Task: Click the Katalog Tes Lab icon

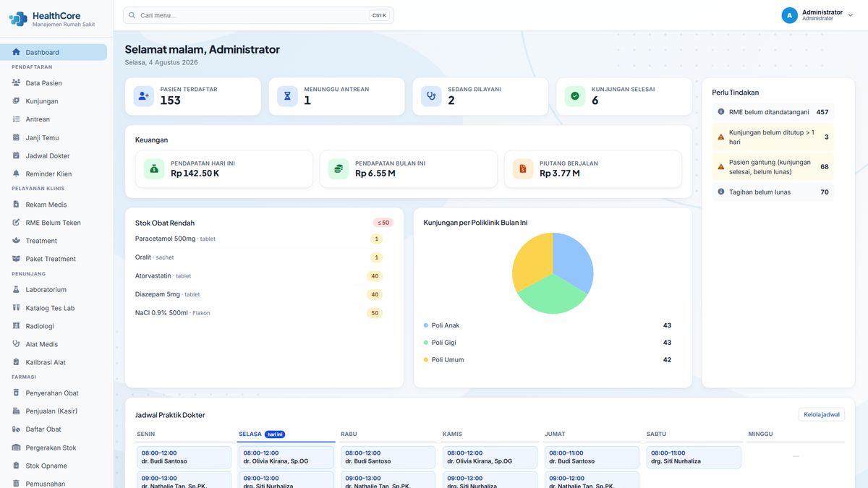Action: pos(16,308)
